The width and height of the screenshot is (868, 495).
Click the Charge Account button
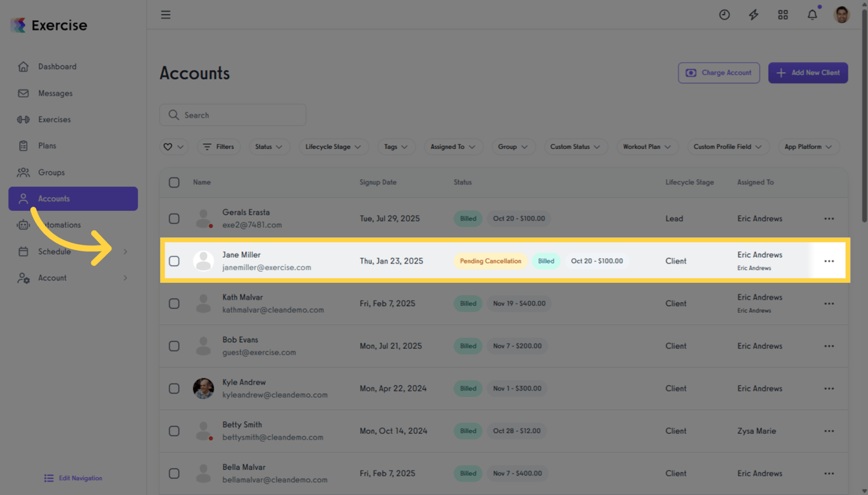[x=718, y=72]
